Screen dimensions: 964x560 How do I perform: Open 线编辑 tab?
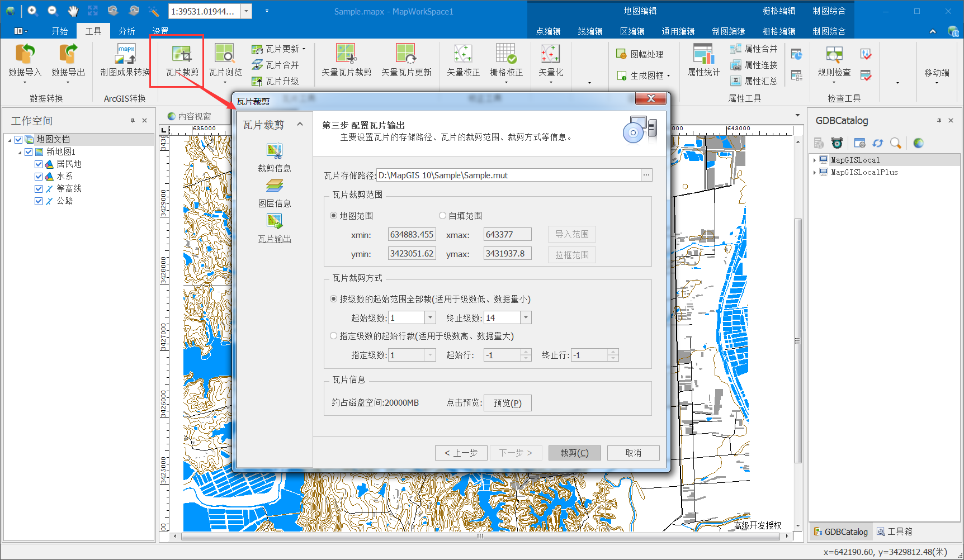click(x=590, y=31)
